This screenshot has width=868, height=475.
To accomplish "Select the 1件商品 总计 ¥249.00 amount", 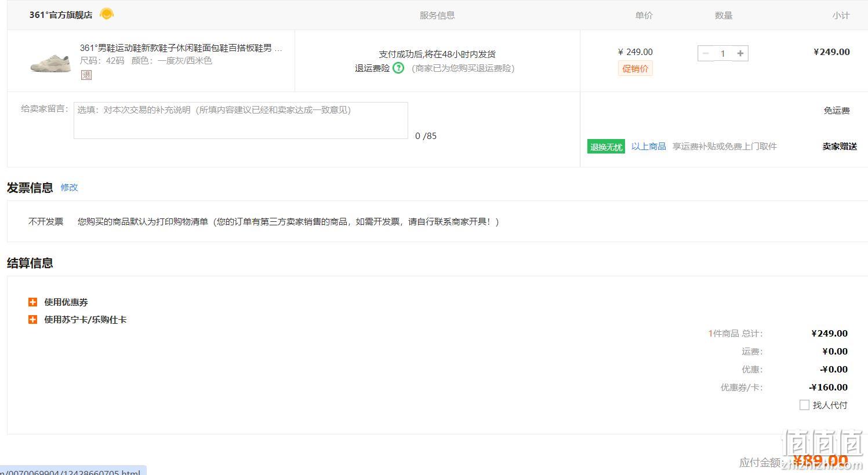I will [829, 333].
